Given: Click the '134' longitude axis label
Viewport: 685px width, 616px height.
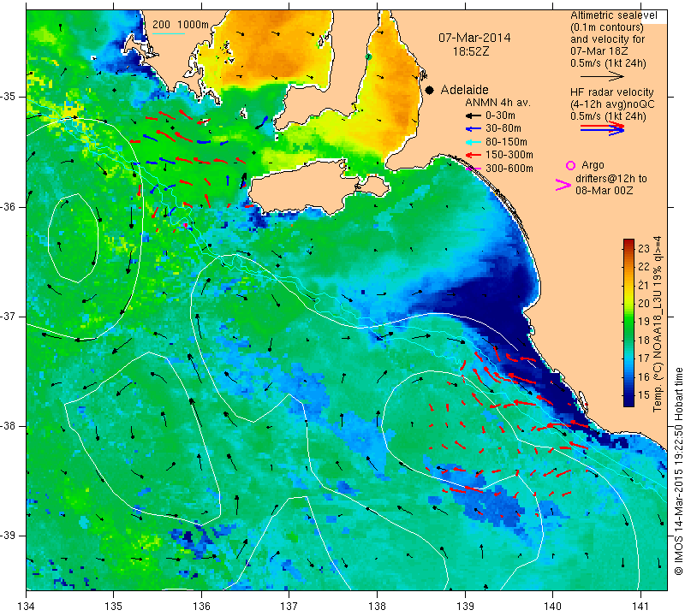Looking at the screenshot, I should (x=27, y=607).
